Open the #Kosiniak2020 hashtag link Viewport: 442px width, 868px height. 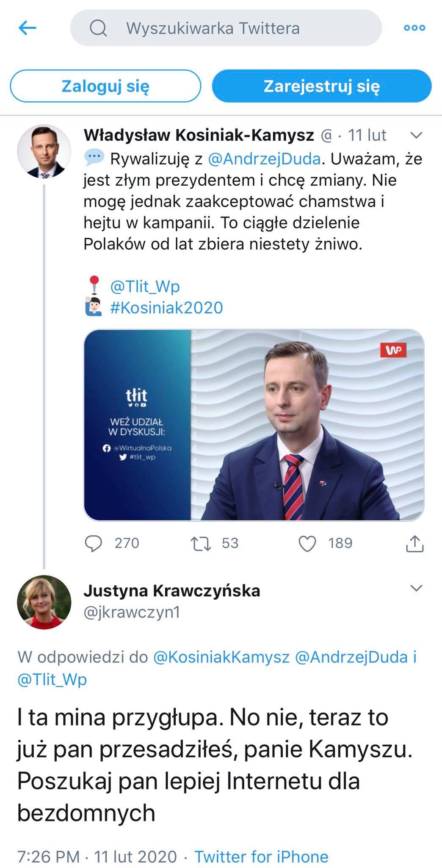point(166,308)
